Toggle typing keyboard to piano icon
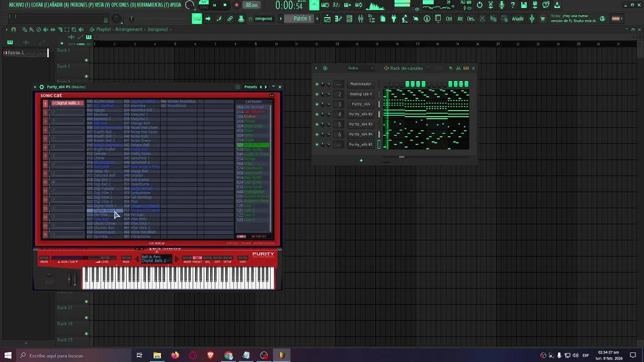 [197, 19]
